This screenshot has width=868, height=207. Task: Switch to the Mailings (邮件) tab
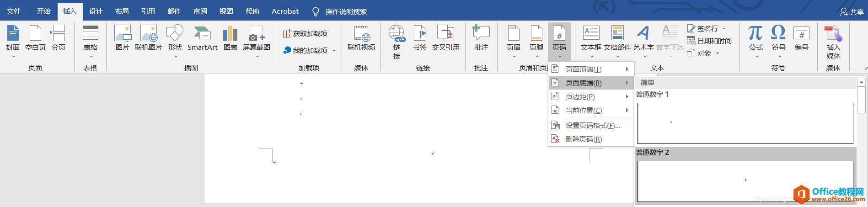tap(174, 11)
